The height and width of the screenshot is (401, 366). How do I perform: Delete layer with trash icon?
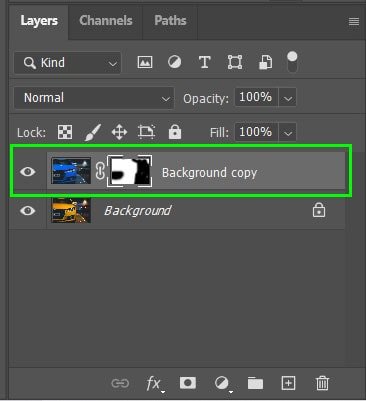click(x=322, y=383)
